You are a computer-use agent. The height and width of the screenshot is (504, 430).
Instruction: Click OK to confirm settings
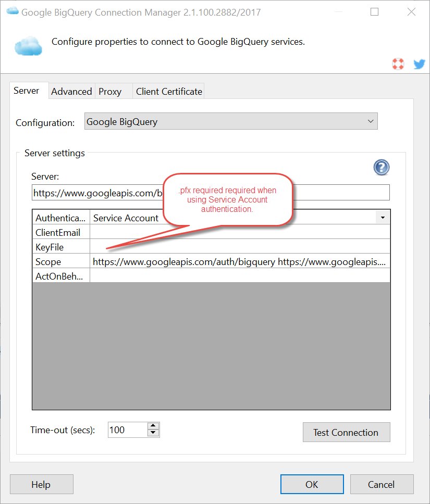(312, 484)
